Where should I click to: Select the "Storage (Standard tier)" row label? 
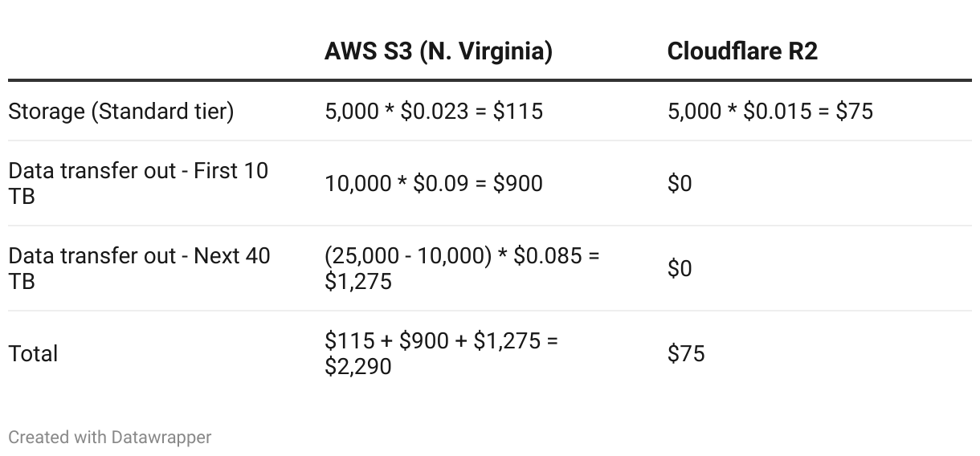click(x=121, y=111)
